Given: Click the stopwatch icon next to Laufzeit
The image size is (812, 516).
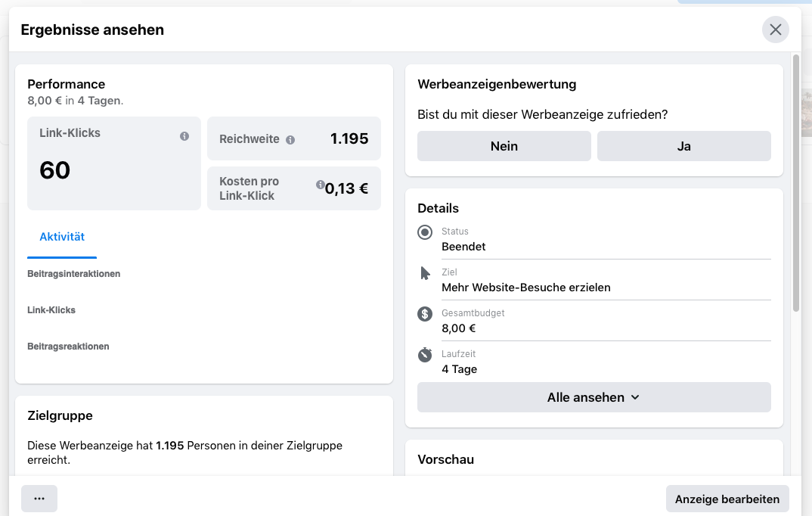Looking at the screenshot, I should pos(425,354).
